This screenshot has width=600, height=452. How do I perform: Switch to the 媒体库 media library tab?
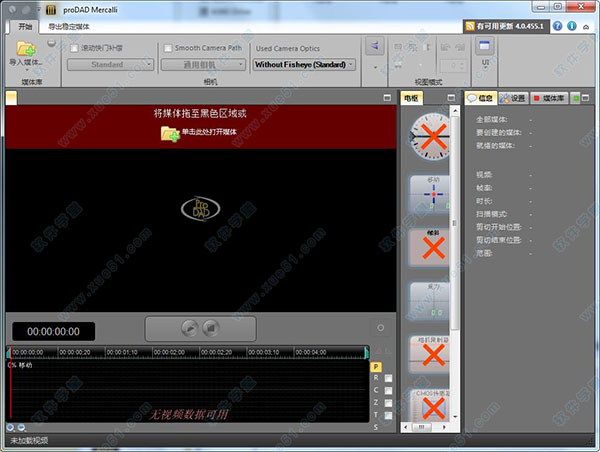(549, 98)
